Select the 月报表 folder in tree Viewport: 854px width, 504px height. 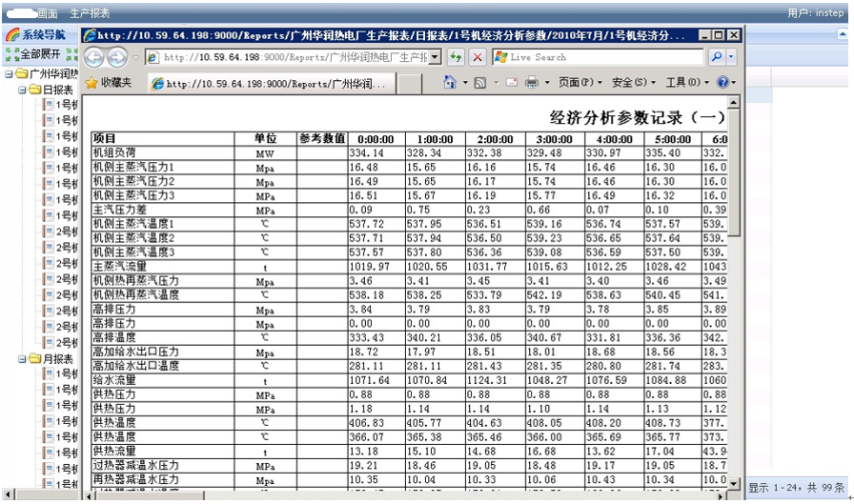[51, 359]
